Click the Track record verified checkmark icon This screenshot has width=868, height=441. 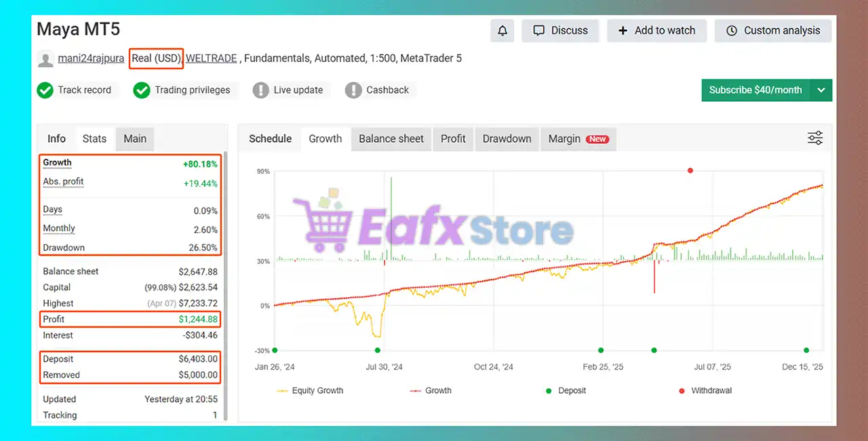tap(45, 90)
